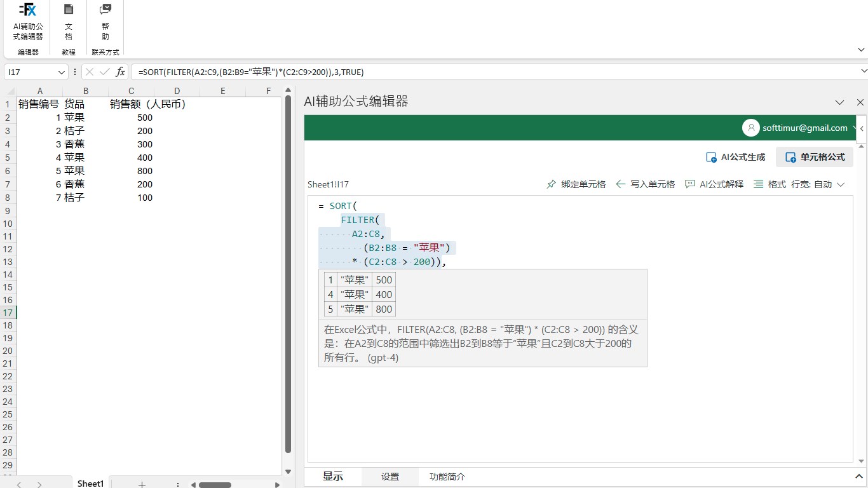
Task: Switch to 单元格公式 tab
Action: 815,157
